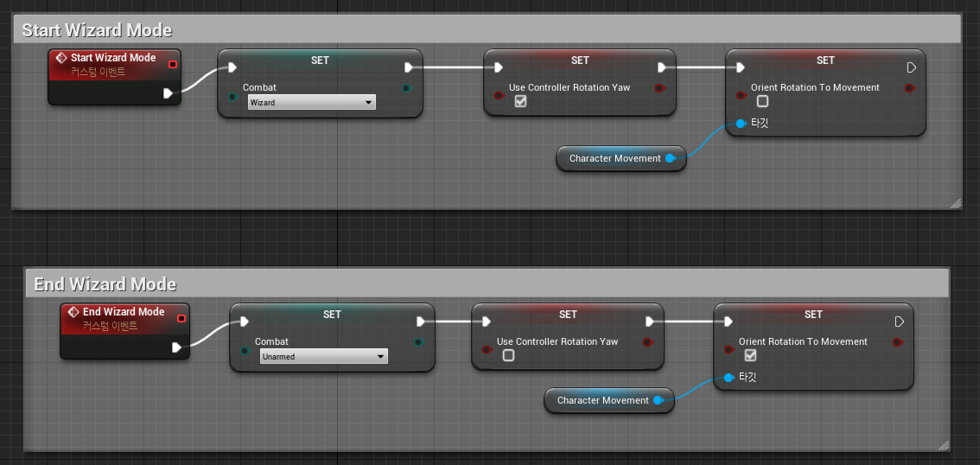This screenshot has height=465, width=980.
Task: Click exec output pin of Combat Wizard SET node
Action: pos(409,67)
